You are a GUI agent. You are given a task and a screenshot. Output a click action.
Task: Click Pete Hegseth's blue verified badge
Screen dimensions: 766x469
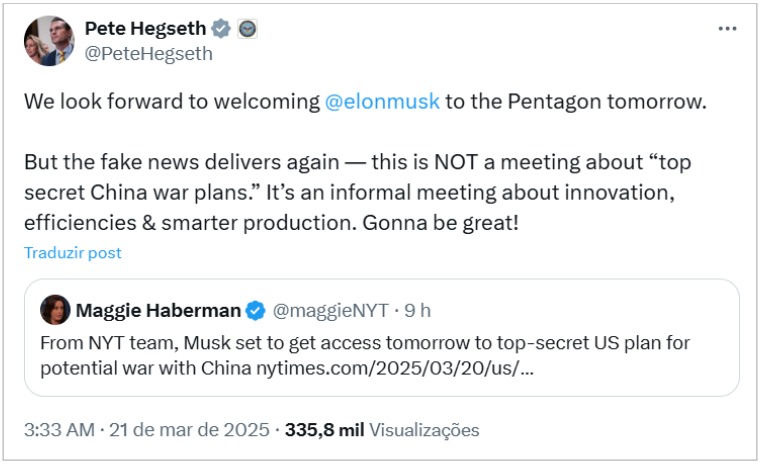click(x=221, y=29)
